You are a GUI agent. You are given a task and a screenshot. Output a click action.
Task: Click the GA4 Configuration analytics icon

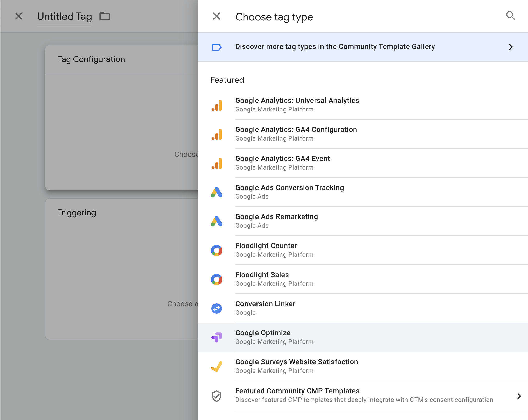[x=217, y=134]
